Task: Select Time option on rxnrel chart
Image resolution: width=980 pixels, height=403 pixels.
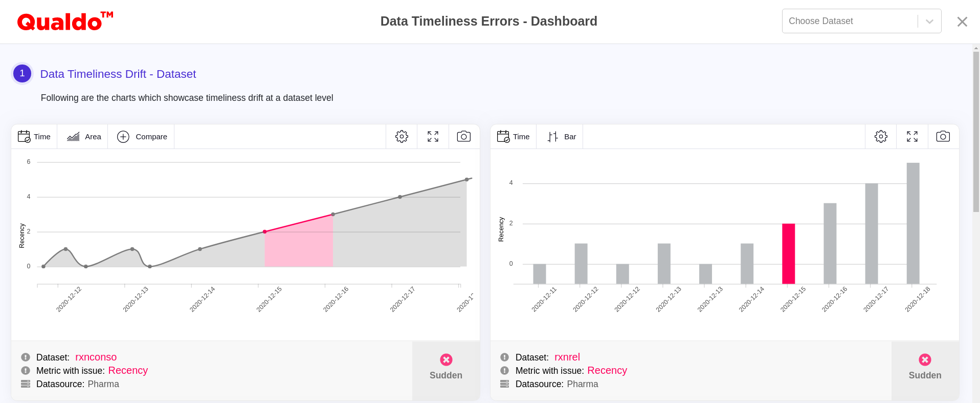Action: 514,137
